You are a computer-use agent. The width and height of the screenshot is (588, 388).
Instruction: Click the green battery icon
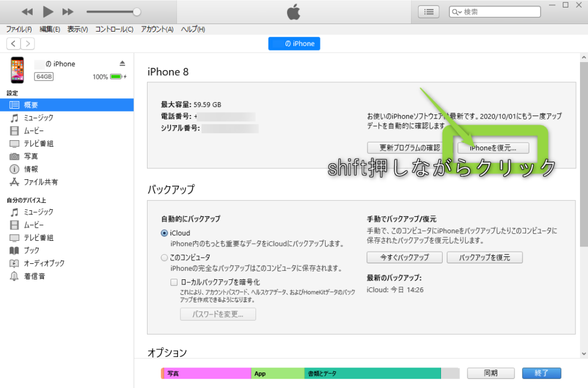click(x=116, y=76)
